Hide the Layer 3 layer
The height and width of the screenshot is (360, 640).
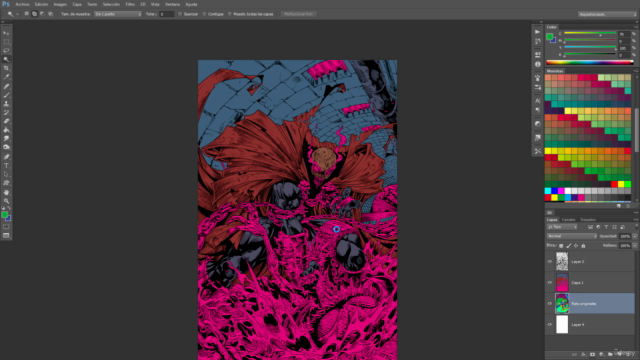[549, 262]
